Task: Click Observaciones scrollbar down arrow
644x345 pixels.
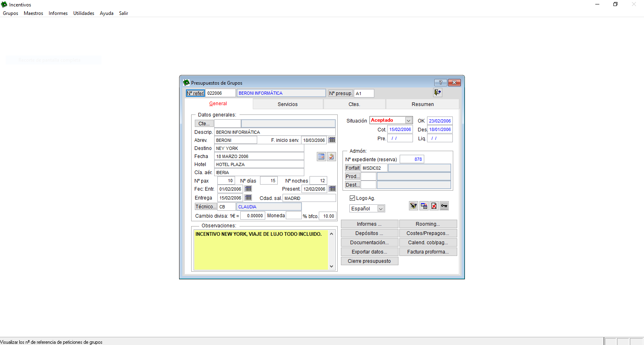Action: pyautogui.click(x=331, y=266)
